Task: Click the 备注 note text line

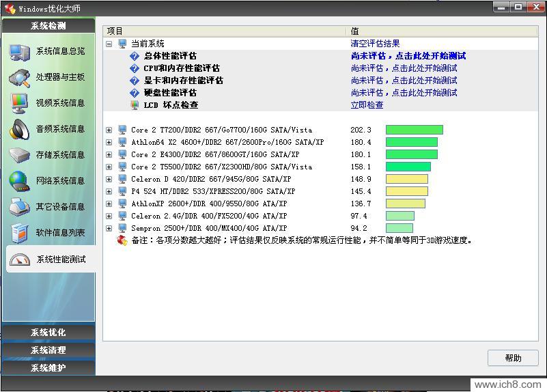Action: pyautogui.click(x=302, y=240)
